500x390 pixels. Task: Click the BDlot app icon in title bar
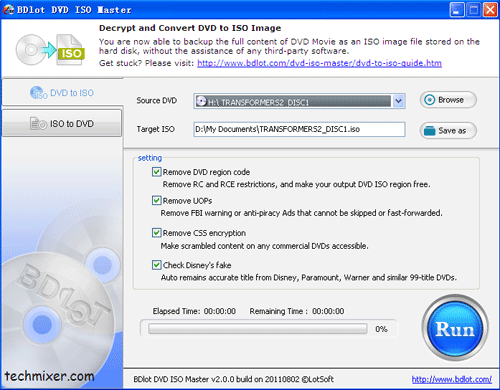(x=8, y=10)
